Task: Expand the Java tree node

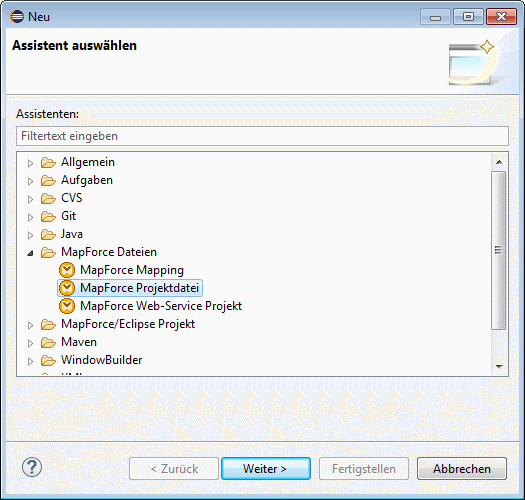Action: (x=30, y=235)
